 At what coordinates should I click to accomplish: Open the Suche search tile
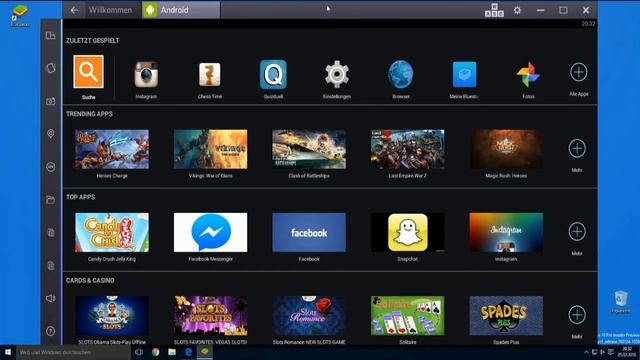[88, 72]
